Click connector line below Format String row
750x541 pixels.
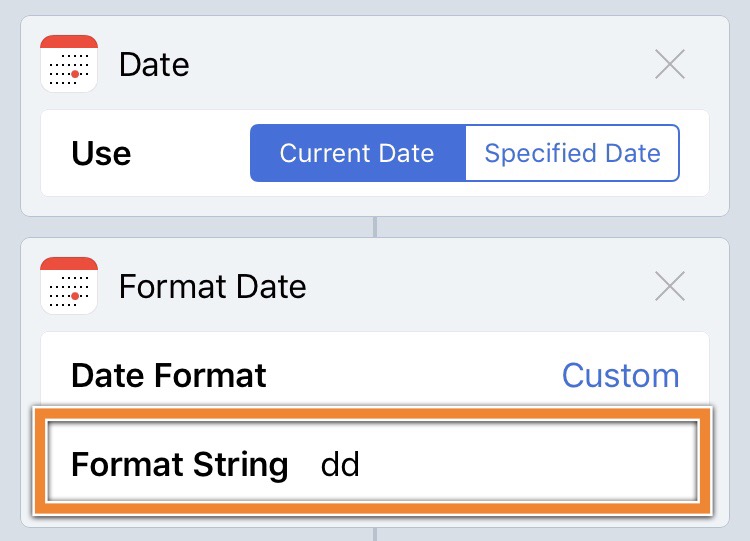375,533
